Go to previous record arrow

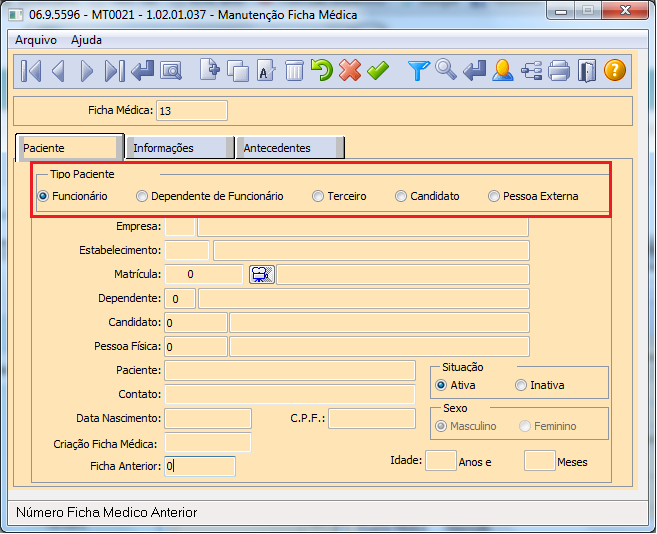(58, 71)
